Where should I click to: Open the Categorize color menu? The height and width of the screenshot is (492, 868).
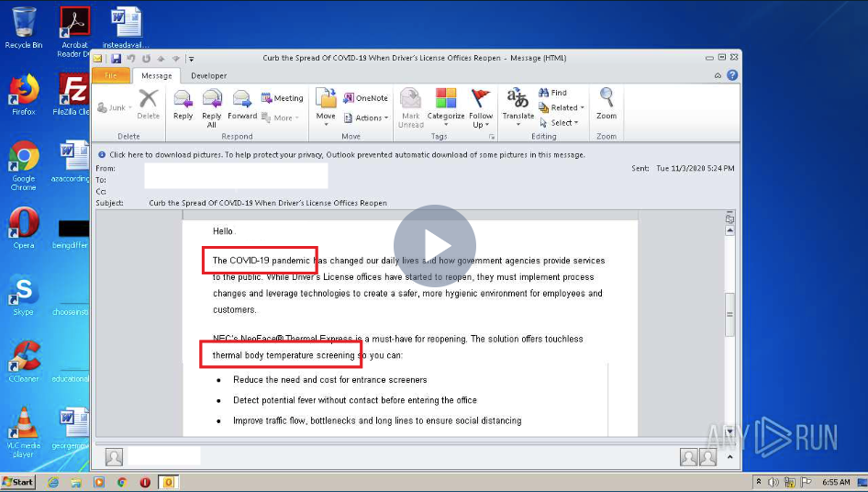click(446, 106)
